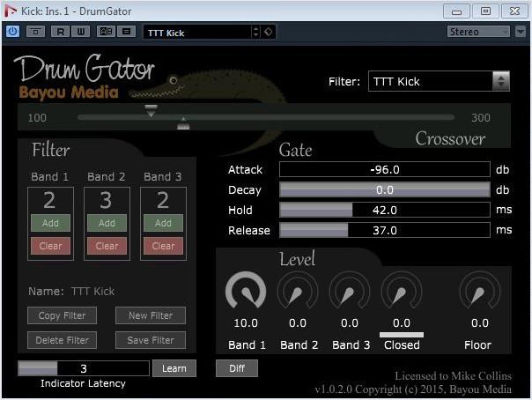Open the preset browser arrows next to TTT Kick
Image resolution: width=532 pixels, height=400 pixels.
[x=256, y=32]
